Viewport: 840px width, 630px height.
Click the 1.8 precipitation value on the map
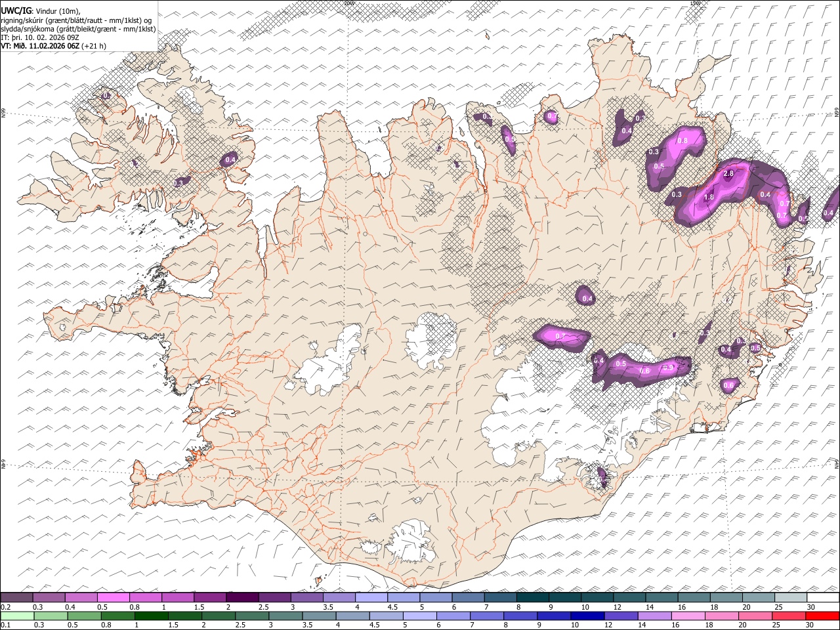709,197
